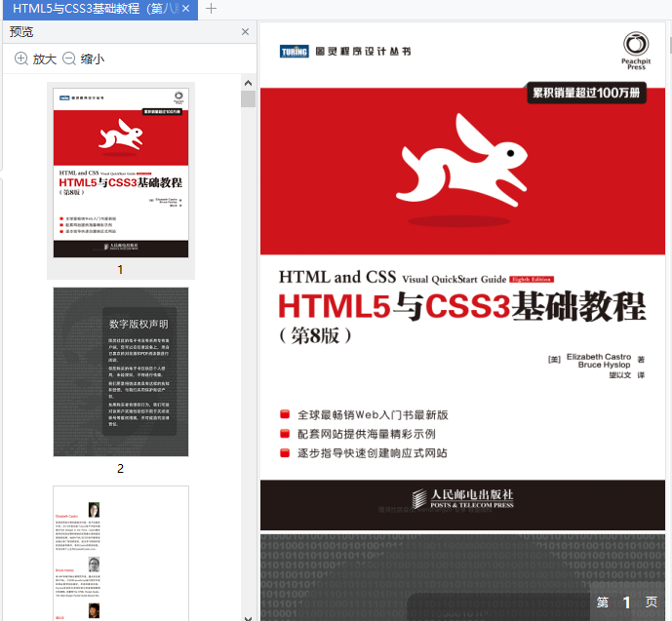Click the Turing logo on cover
Image resolution: width=672 pixels, height=621 pixels.
[294, 52]
